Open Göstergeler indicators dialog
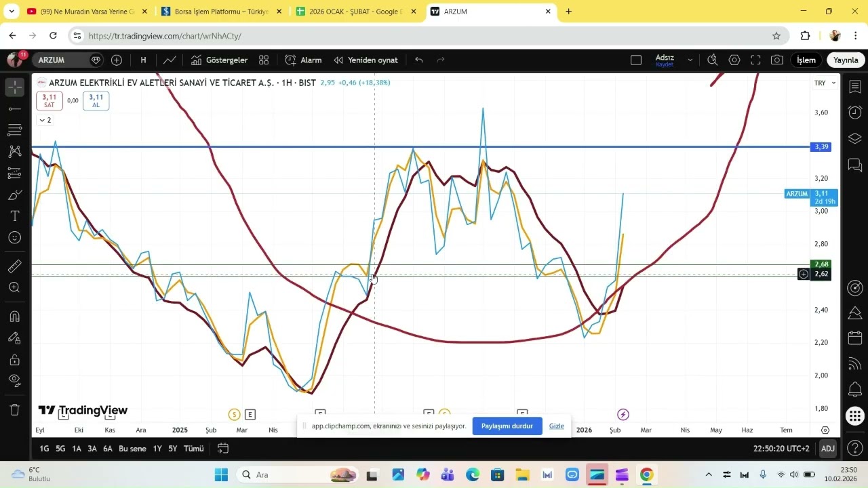 (x=219, y=60)
